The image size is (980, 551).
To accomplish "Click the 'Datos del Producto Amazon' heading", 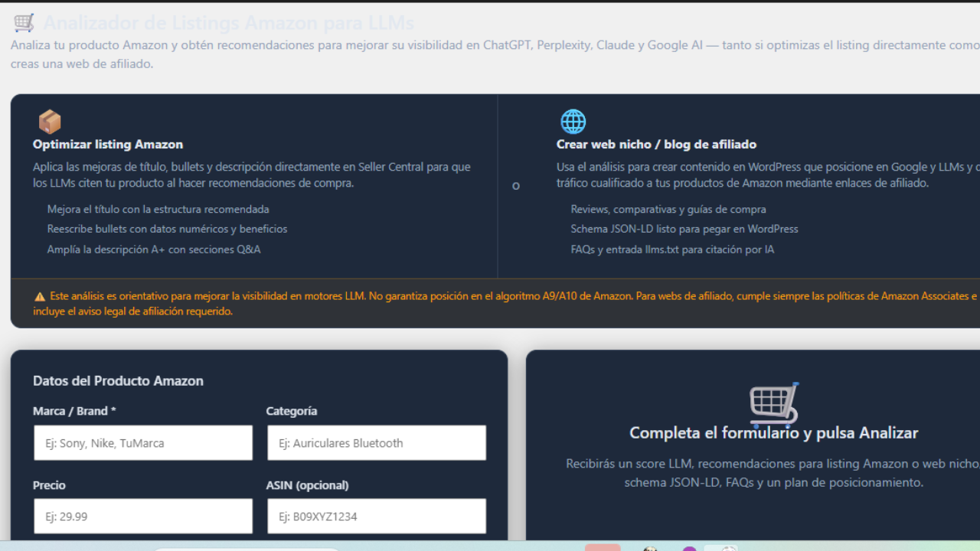I will tap(118, 381).
